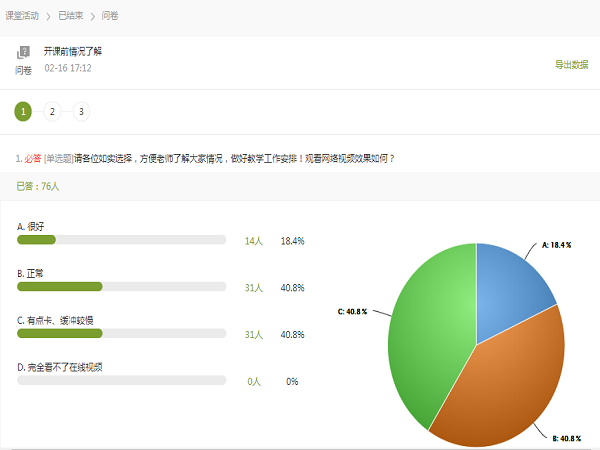Screen dimensions: 600x450
Task: Click option label D. 完全看不了在线视频
Action: (x=60, y=367)
